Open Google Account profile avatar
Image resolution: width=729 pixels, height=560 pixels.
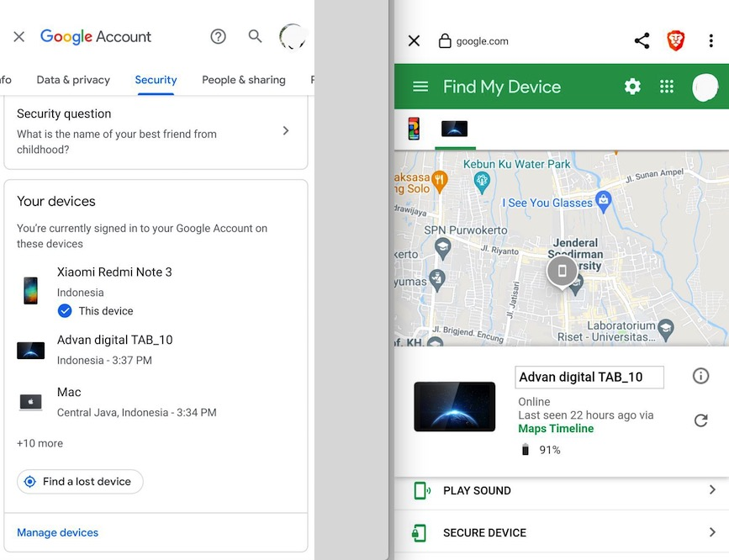[293, 37]
